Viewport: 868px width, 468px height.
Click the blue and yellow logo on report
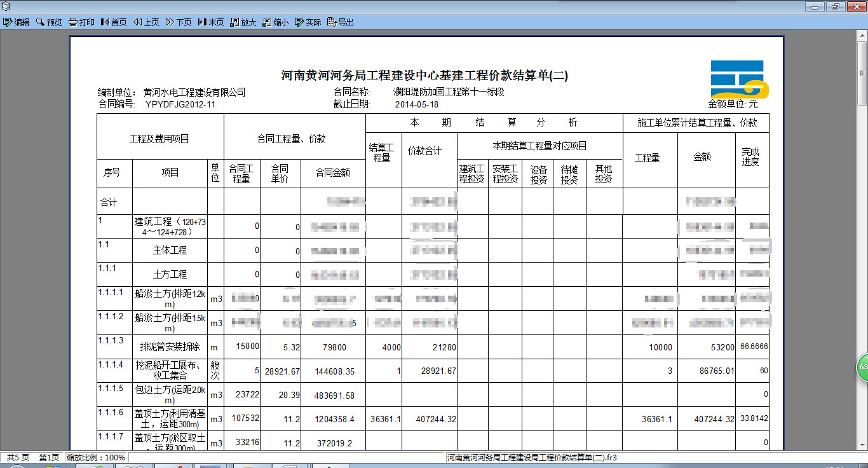(x=739, y=79)
